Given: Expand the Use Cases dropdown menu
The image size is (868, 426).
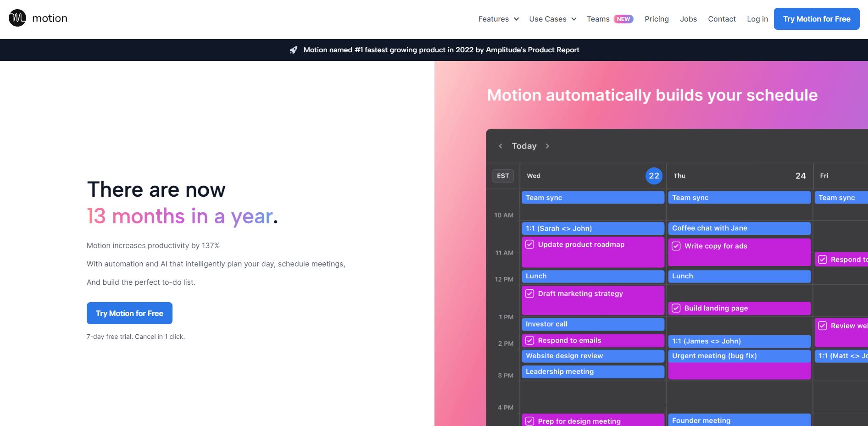Looking at the screenshot, I should [553, 19].
